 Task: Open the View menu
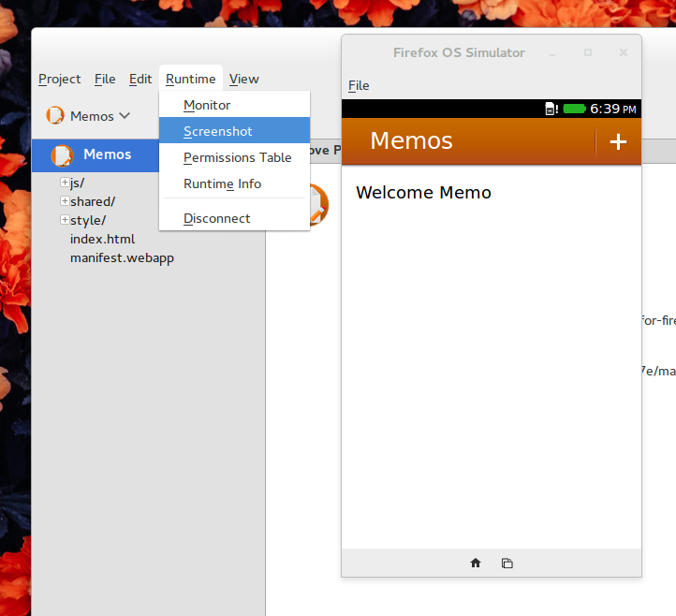tap(244, 80)
